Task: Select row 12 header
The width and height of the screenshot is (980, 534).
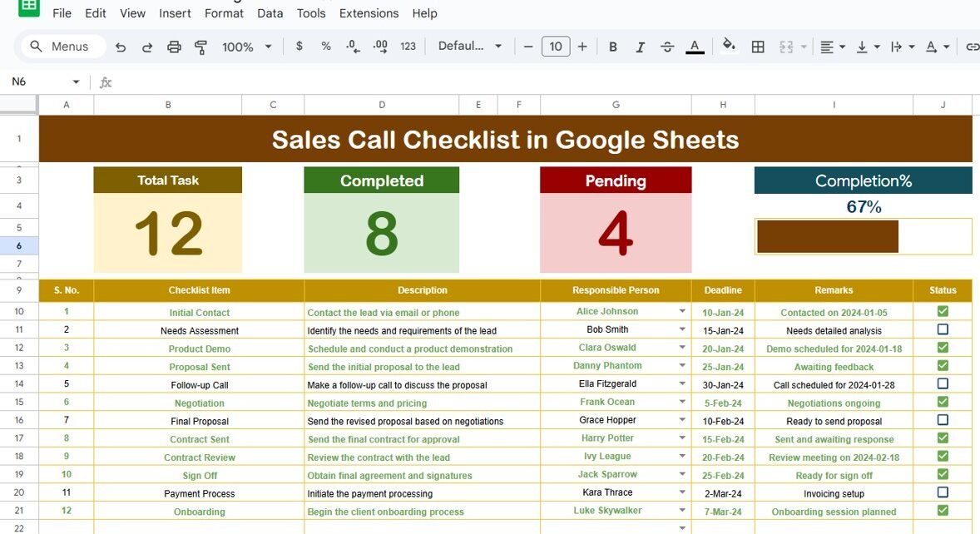Action: point(19,348)
